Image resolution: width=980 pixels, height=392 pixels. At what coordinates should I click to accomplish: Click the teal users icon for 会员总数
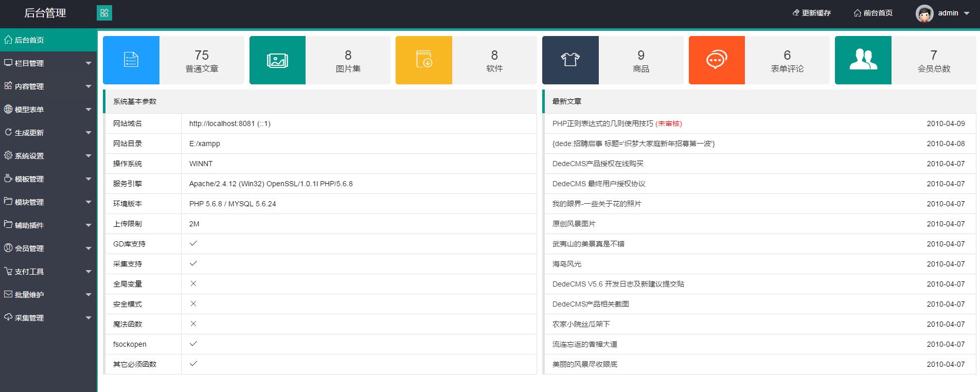click(863, 60)
